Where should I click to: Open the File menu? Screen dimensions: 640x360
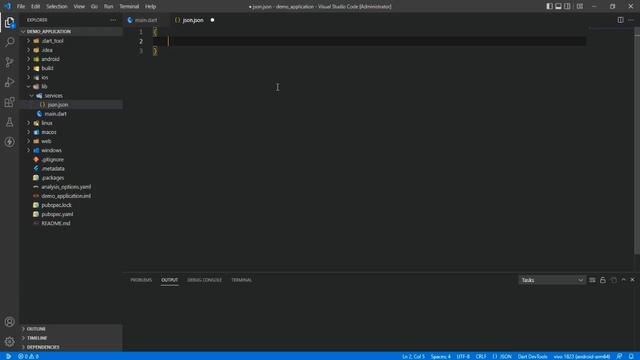pyautogui.click(x=21, y=7)
